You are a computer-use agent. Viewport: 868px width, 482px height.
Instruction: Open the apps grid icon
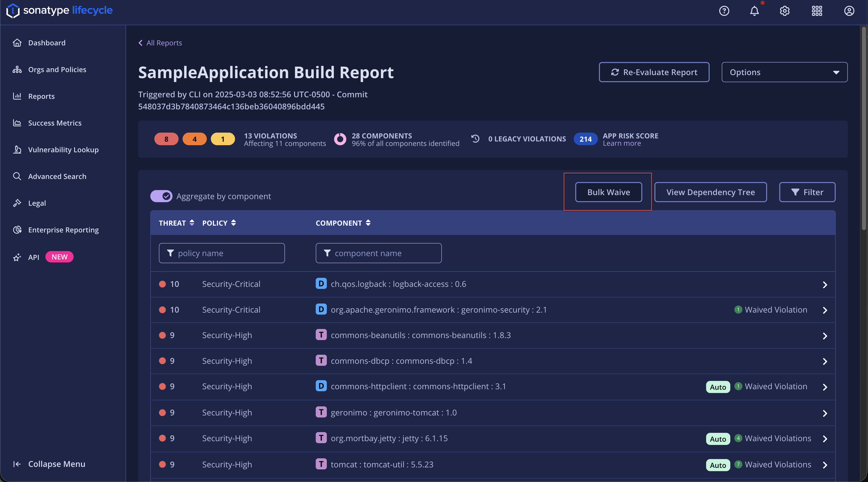tap(817, 11)
